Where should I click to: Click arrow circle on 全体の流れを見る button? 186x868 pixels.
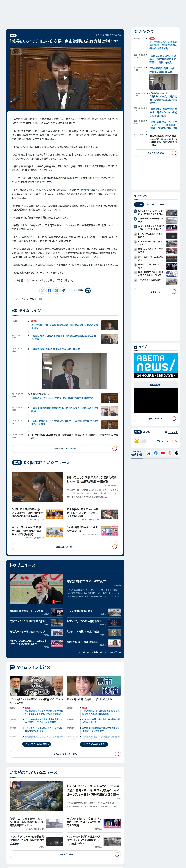[174, 153]
